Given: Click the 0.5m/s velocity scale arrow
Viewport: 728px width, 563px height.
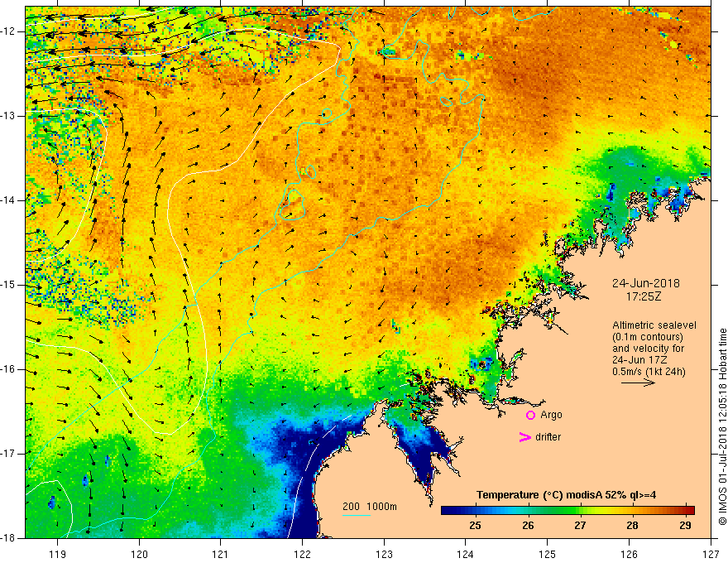Looking at the screenshot, I should (x=638, y=383).
